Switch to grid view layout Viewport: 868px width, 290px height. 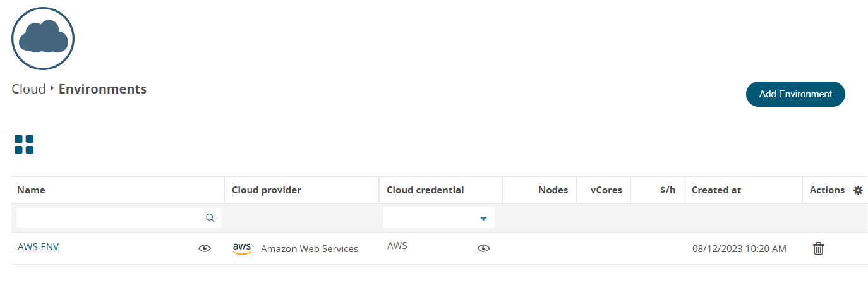(x=24, y=145)
